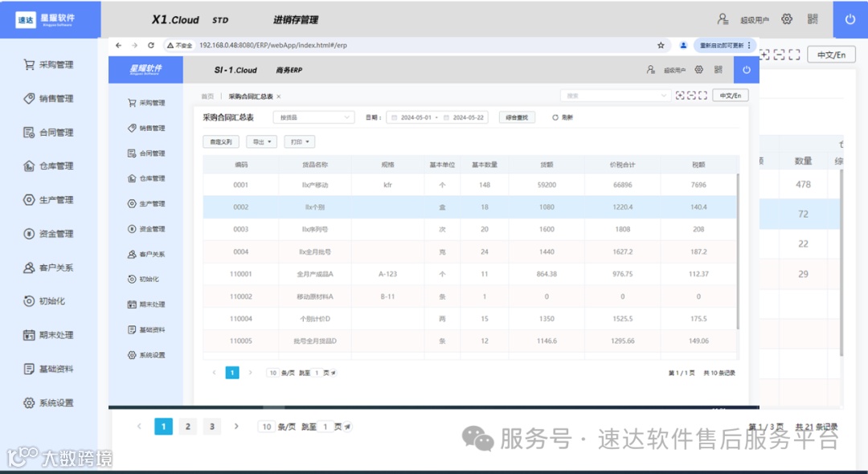Click the QR code icon in the X1.Cloud header

813,19
